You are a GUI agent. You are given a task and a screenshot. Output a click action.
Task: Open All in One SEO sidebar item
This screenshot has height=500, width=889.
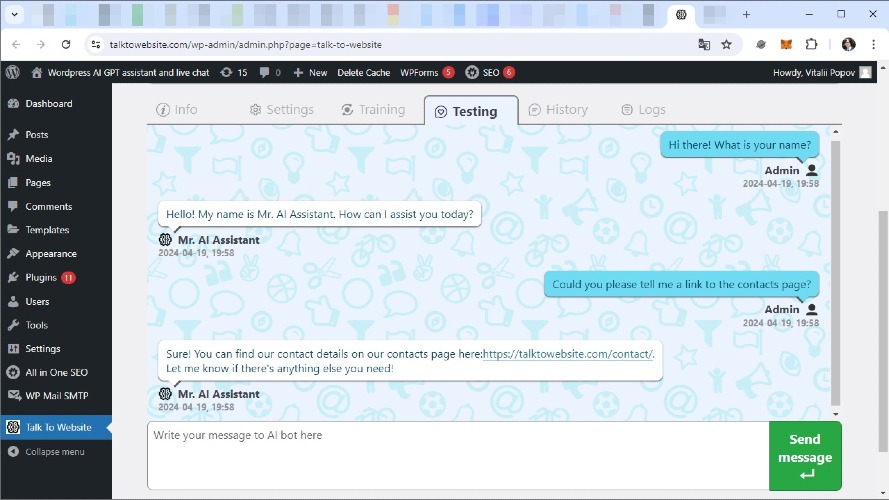tap(56, 372)
